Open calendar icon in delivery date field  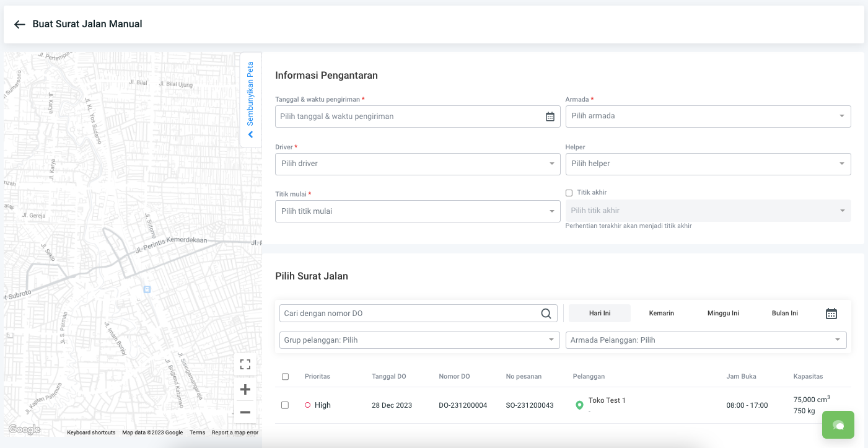[550, 116]
